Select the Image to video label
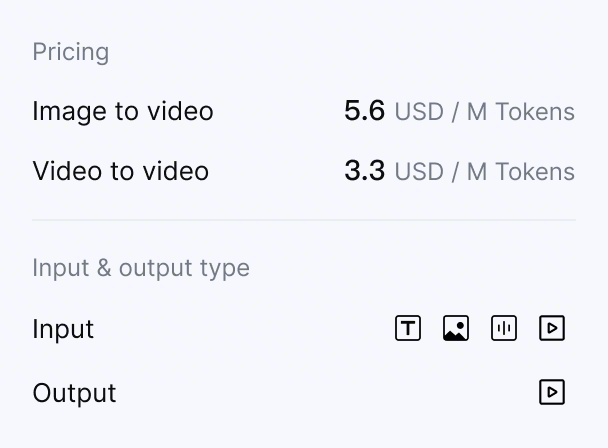This screenshot has width=608, height=448. click(x=123, y=111)
